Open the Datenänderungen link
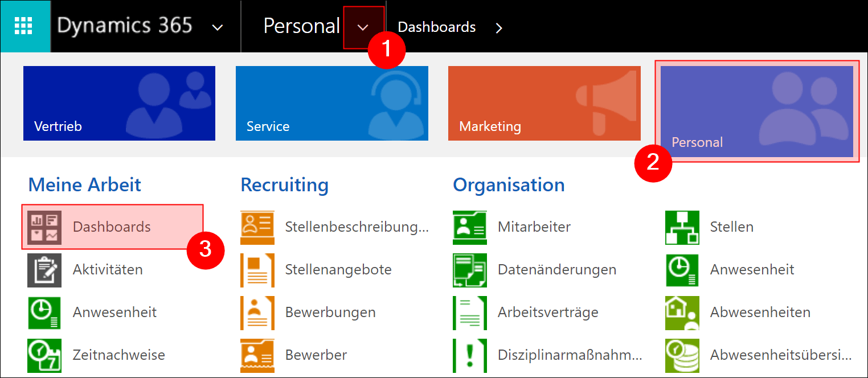Image resolution: width=868 pixels, height=378 pixels. click(557, 270)
